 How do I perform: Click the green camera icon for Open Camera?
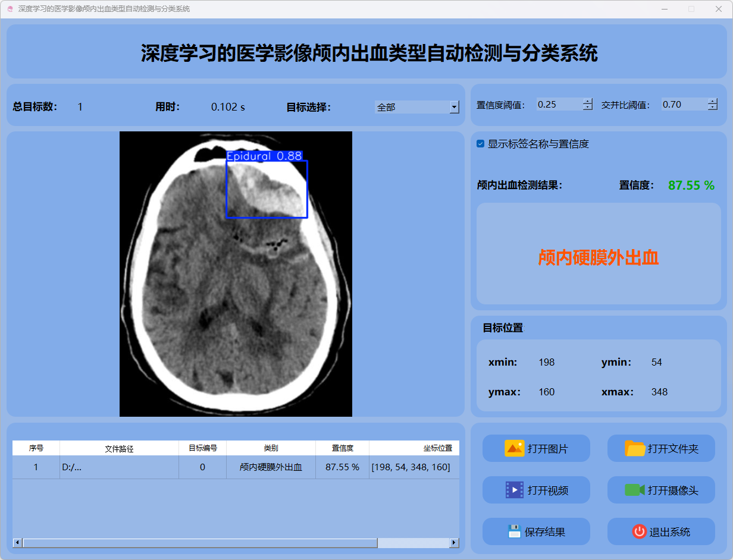635,490
